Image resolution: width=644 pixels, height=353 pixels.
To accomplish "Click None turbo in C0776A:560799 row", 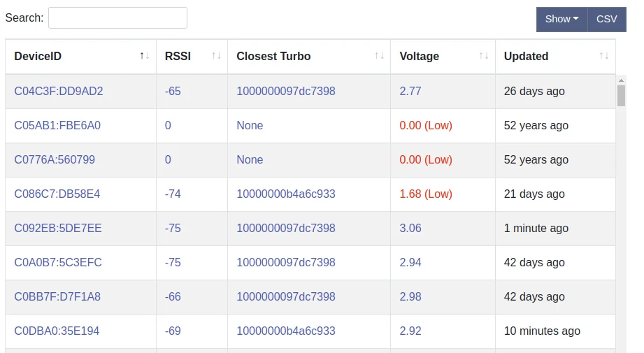I will click(250, 159).
